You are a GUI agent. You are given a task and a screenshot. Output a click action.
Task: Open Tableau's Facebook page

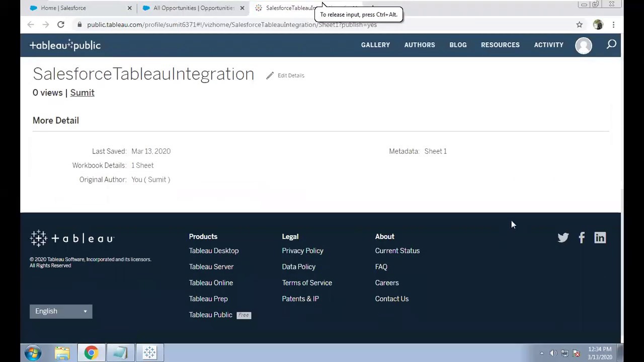pyautogui.click(x=582, y=238)
